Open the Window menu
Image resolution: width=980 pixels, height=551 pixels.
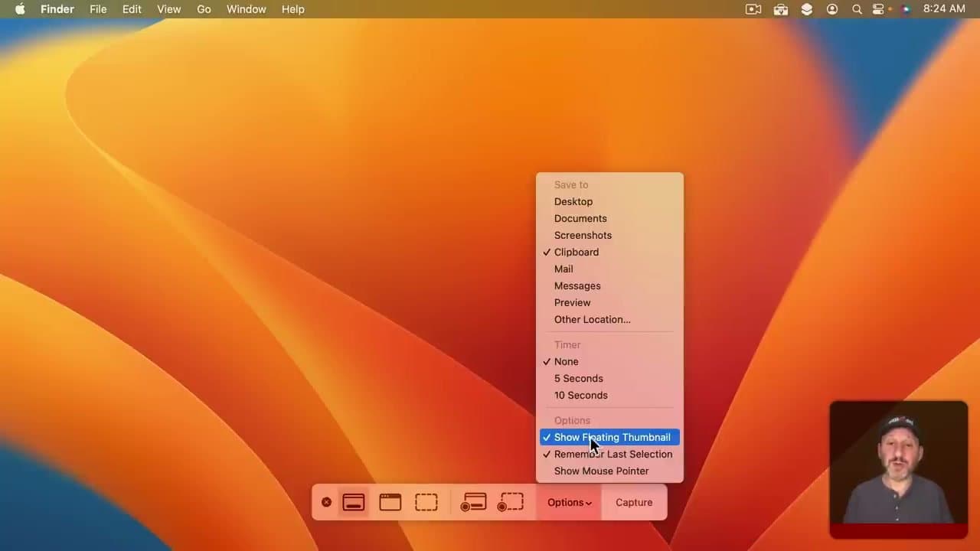(x=247, y=9)
